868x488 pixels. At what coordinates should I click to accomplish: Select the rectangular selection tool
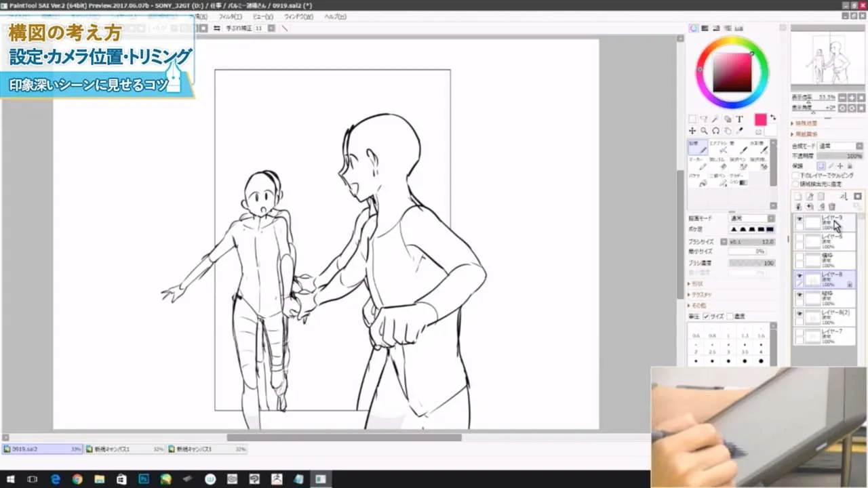(x=693, y=119)
